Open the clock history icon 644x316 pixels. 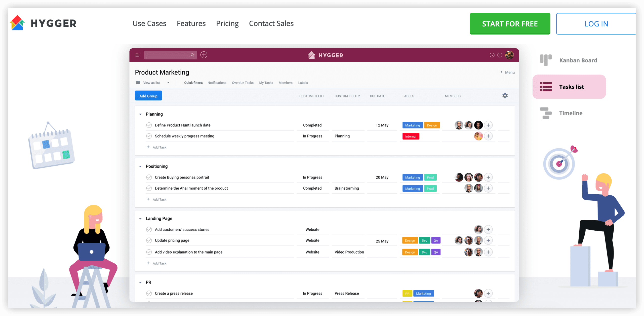492,55
